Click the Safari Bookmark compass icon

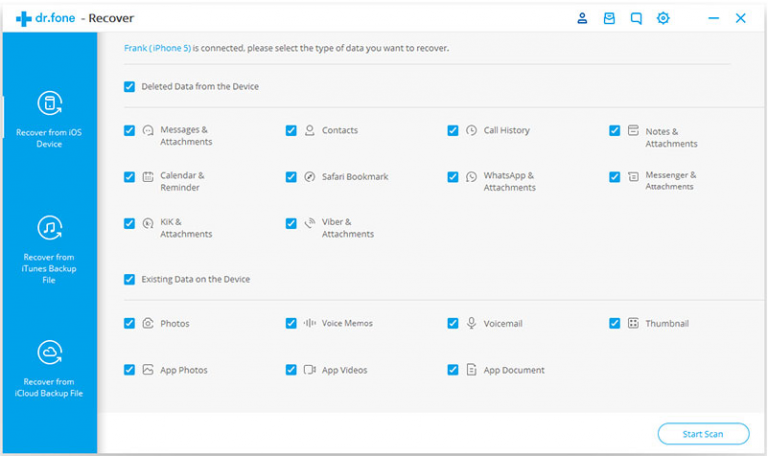click(x=309, y=177)
